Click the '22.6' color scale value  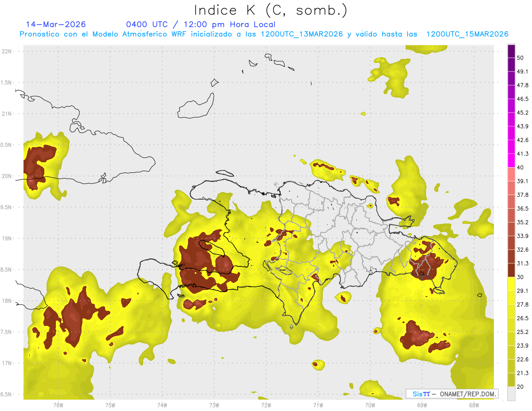coord(523,360)
